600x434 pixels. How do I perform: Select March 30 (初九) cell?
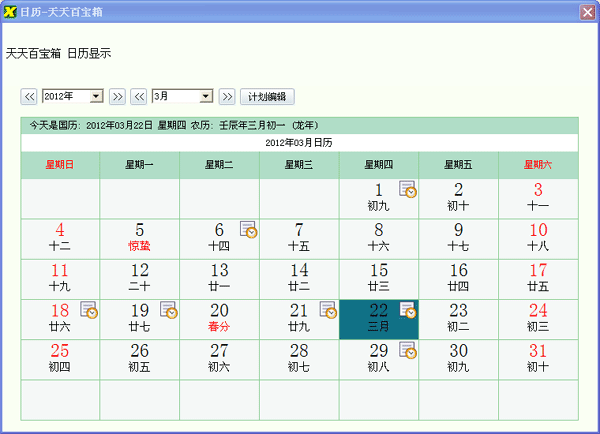coord(458,360)
